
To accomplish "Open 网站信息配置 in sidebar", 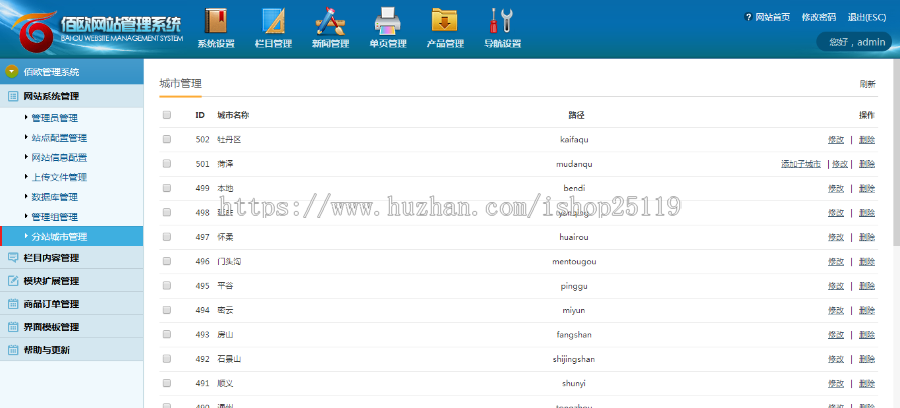I will [59, 157].
